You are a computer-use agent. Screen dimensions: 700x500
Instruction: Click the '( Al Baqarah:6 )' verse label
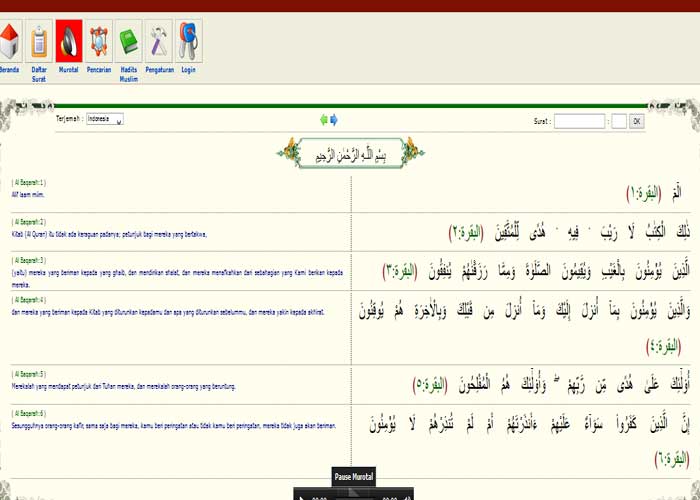click(29, 413)
